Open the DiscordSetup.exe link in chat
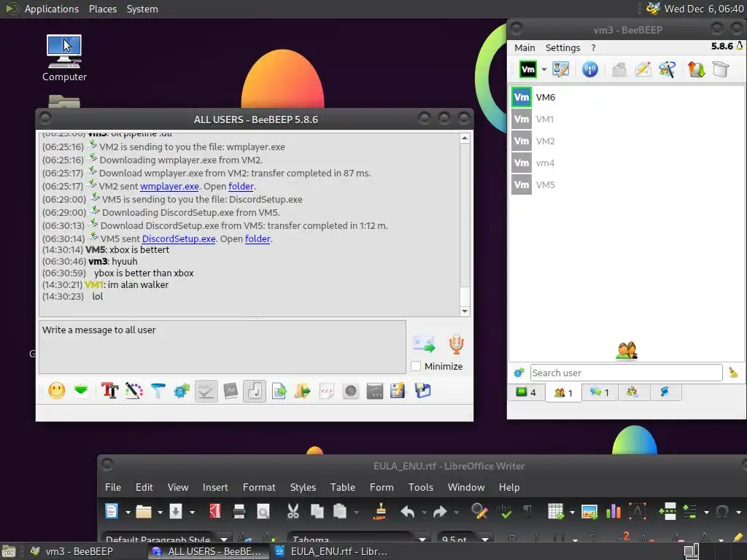Image resolution: width=747 pixels, height=560 pixels. (179, 238)
